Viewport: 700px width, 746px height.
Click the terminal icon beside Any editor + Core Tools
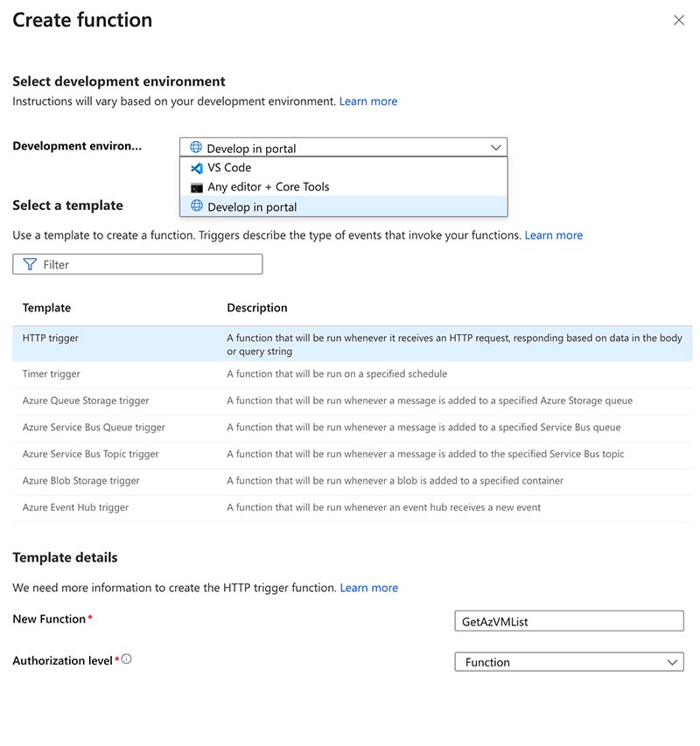point(194,186)
